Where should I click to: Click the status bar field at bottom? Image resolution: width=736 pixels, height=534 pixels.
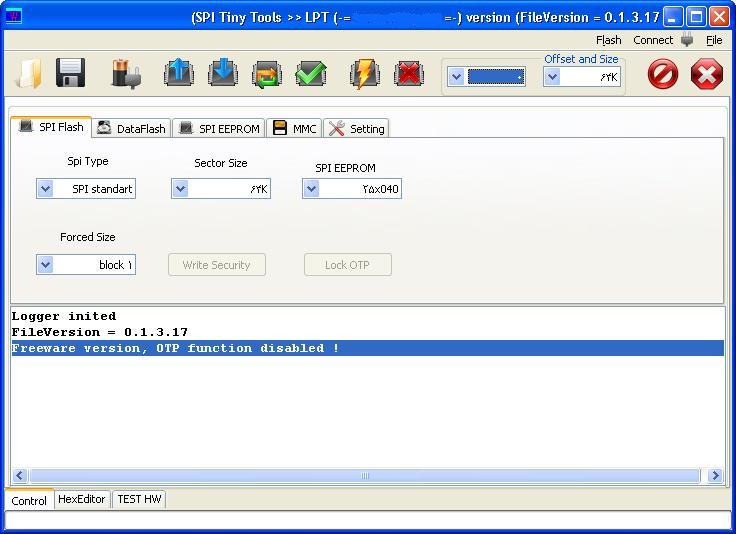[368, 520]
